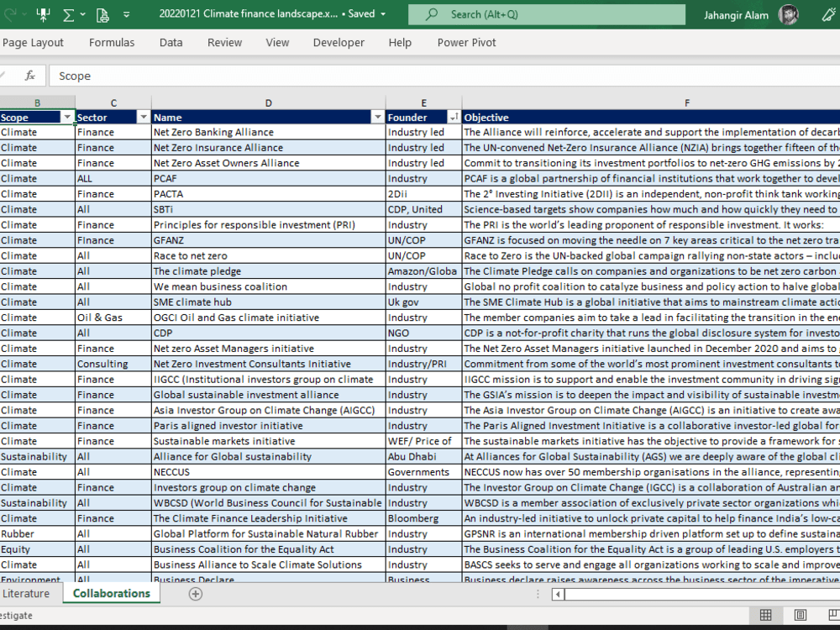This screenshot has width=840, height=630.
Task: Switch to the Literature sheet tab
Action: coord(27,594)
